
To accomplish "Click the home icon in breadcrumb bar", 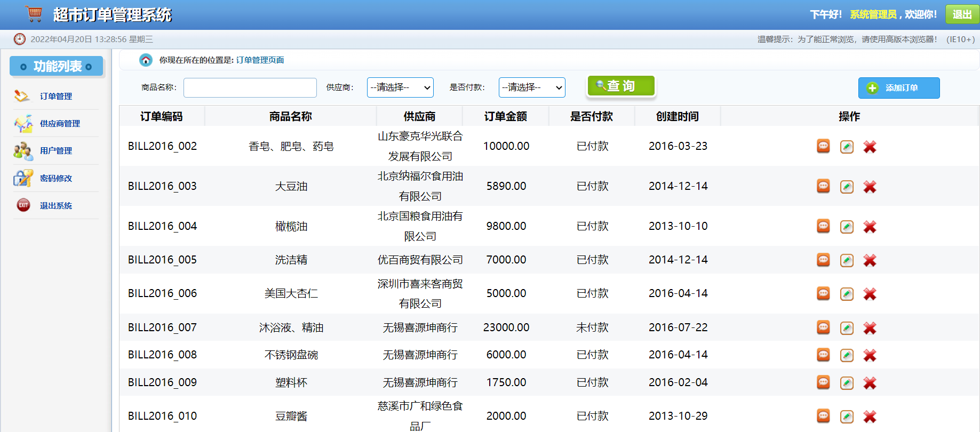I will tap(146, 60).
